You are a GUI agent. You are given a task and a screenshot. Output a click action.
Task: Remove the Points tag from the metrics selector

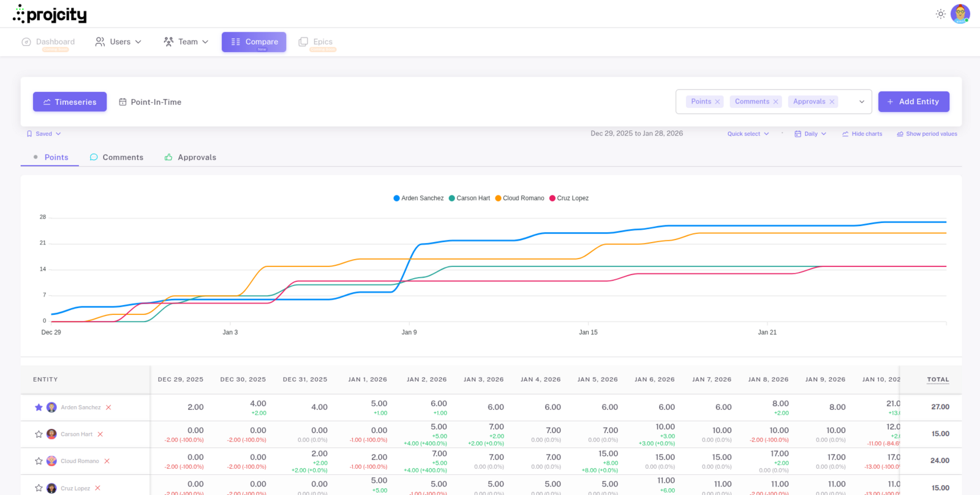[717, 102]
